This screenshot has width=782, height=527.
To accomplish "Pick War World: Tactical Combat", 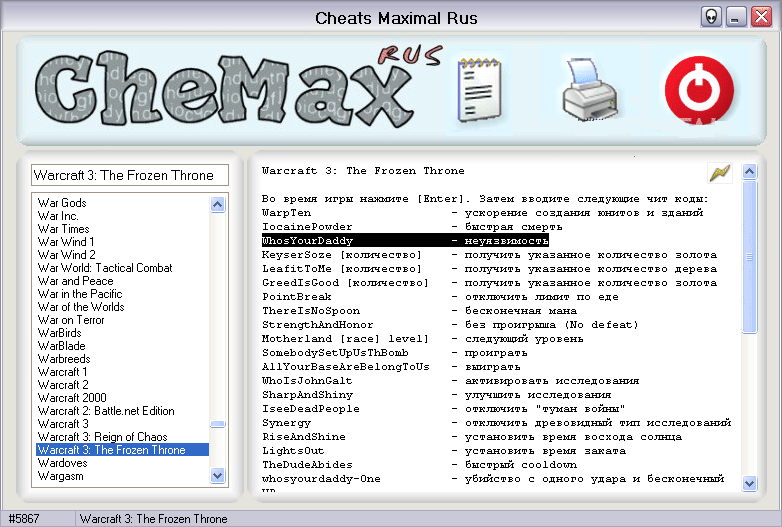I will click(x=105, y=268).
